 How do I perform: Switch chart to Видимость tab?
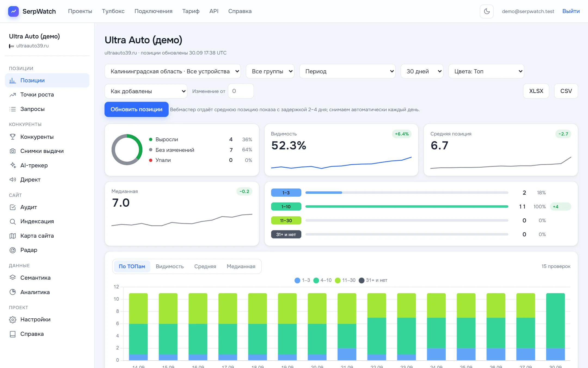[x=170, y=266]
